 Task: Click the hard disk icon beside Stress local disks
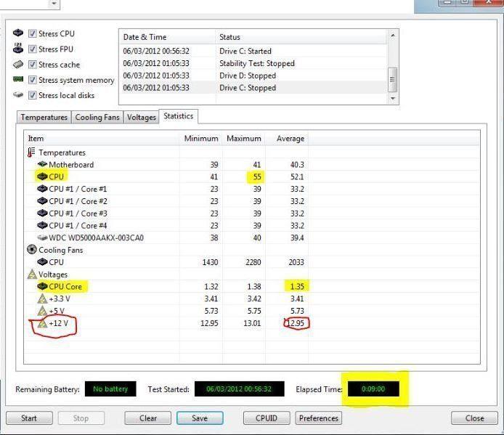pyautogui.click(x=18, y=95)
